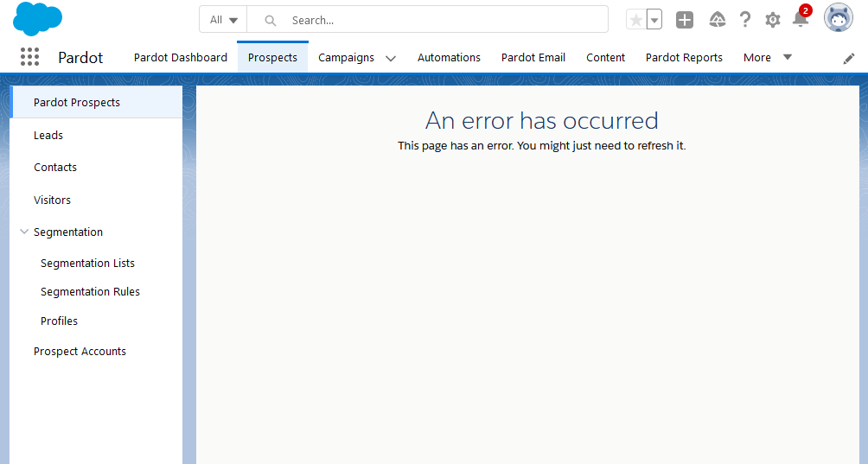Expand the More navigation menu
The height and width of the screenshot is (464, 868).
click(x=767, y=58)
